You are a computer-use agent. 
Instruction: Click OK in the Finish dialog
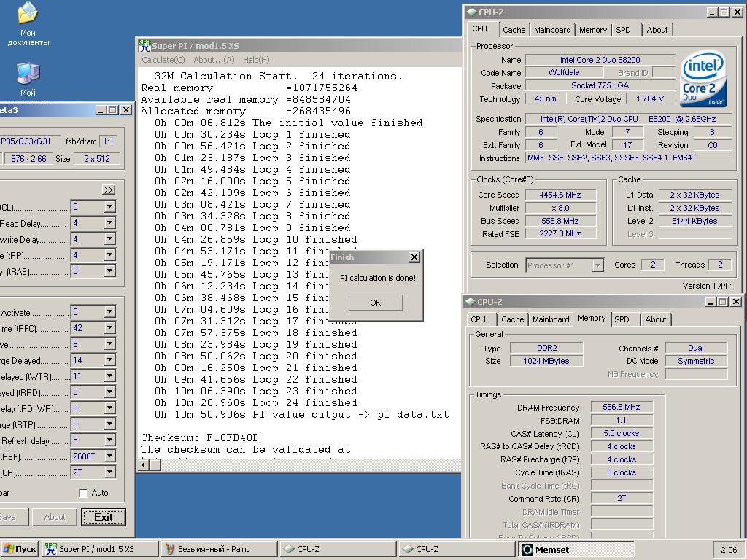tap(376, 303)
